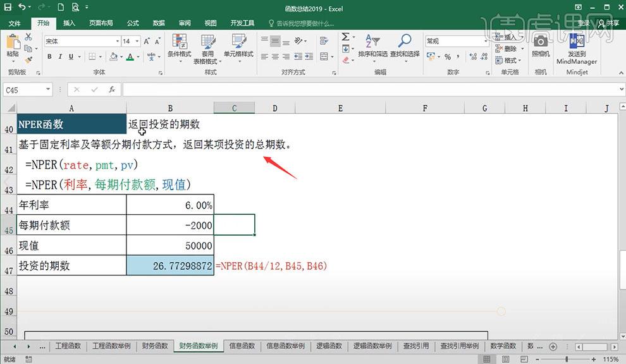Open the 常规 number format dropdown
The width and height of the screenshot is (626, 364).
[x=486, y=41]
